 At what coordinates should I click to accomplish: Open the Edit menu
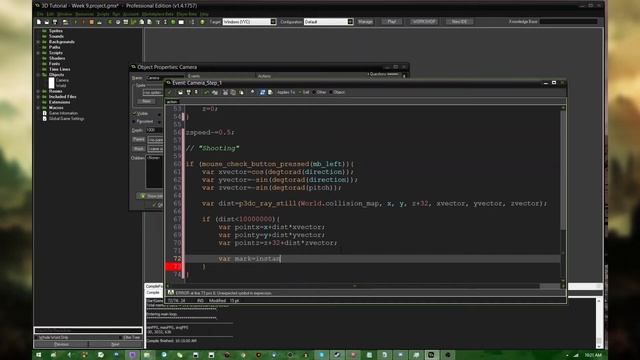(x=50, y=14)
